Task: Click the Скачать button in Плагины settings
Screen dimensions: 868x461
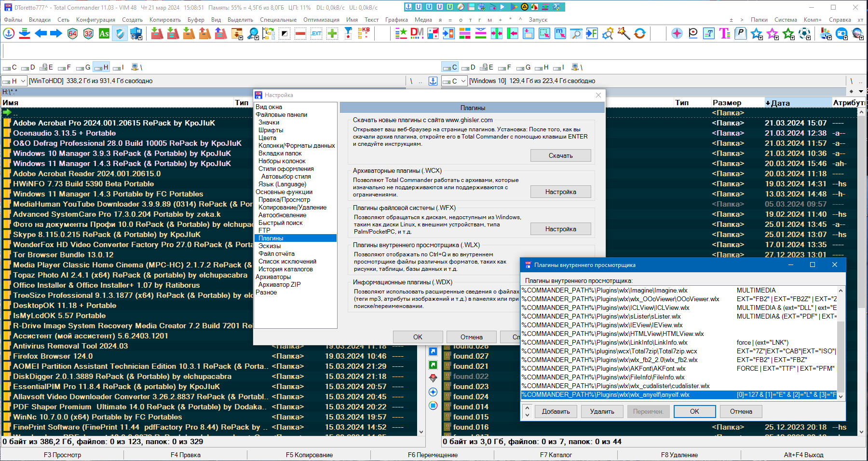Action: pyautogui.click(x=560, y=155)
